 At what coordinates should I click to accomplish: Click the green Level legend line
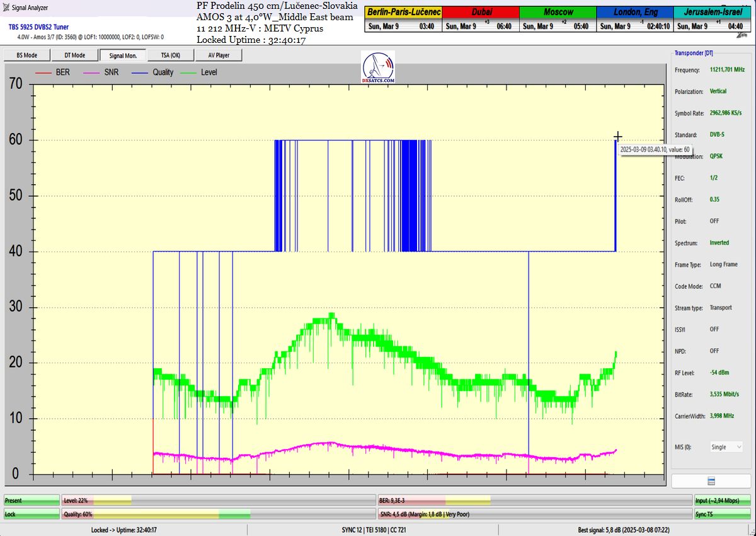click(188, 73)
